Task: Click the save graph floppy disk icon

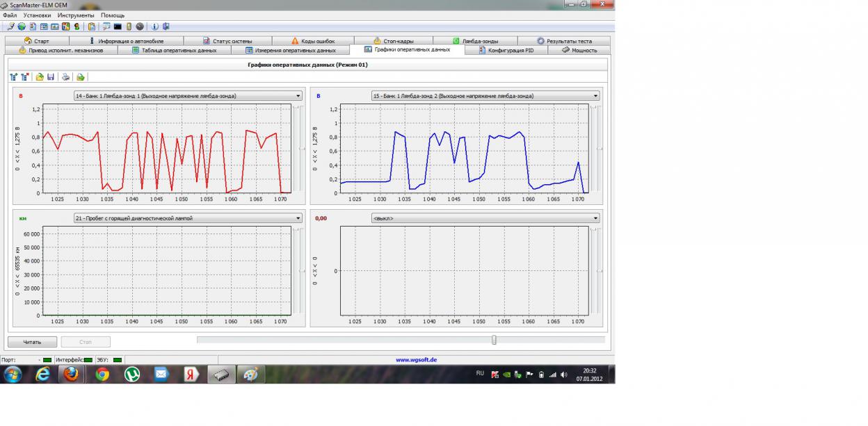Action: 51,77
